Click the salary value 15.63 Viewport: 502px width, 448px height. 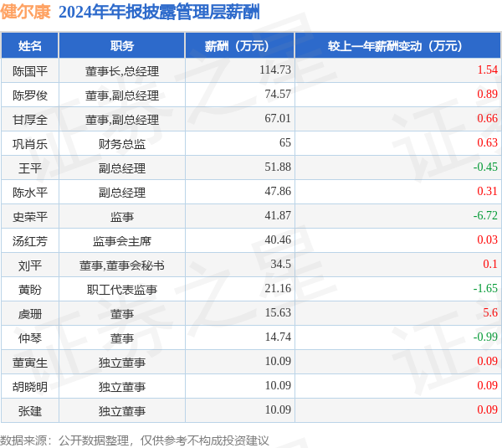click(278, 313)
